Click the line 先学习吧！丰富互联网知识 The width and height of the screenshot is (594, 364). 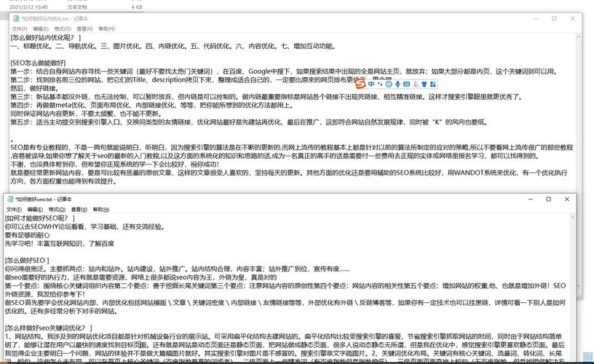60,244
